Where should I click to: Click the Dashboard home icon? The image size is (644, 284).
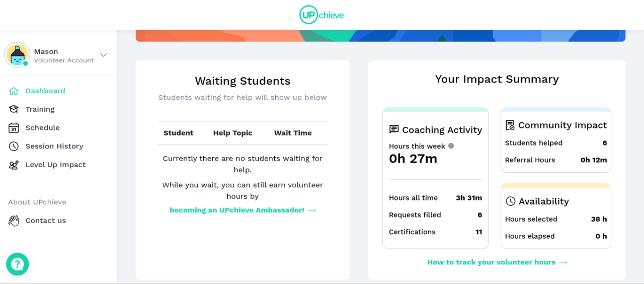click(x=14, y=91)
